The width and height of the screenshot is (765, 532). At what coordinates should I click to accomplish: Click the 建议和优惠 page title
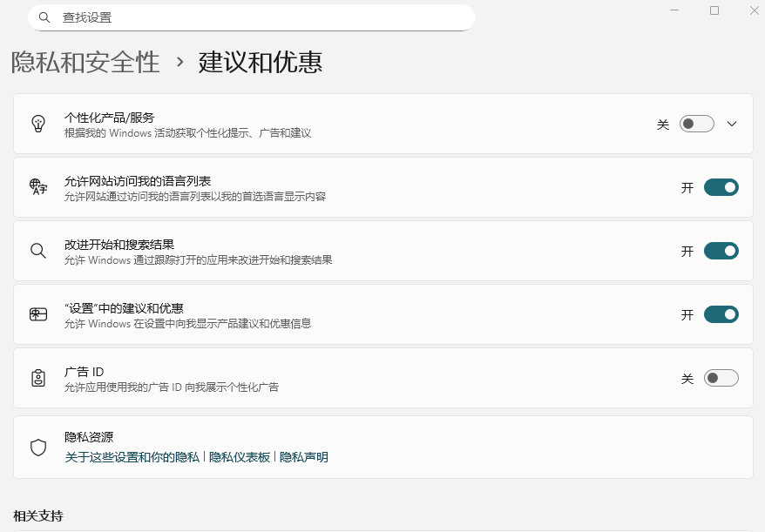[260, 63]
